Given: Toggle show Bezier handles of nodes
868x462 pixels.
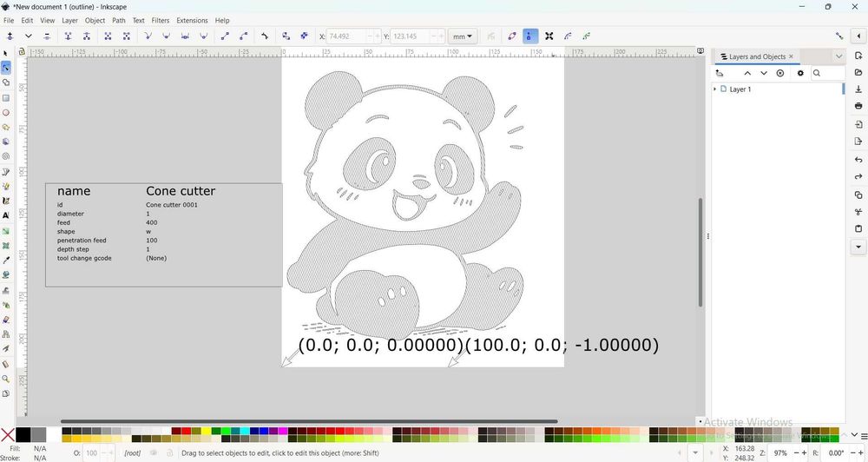Looking at the screenshot, I should (x=530, y=36).
